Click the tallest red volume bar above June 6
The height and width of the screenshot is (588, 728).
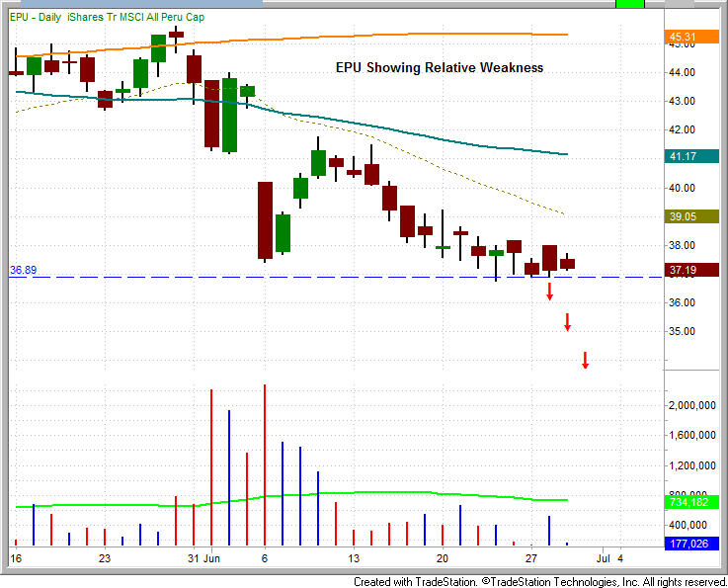tap(265, 464)
